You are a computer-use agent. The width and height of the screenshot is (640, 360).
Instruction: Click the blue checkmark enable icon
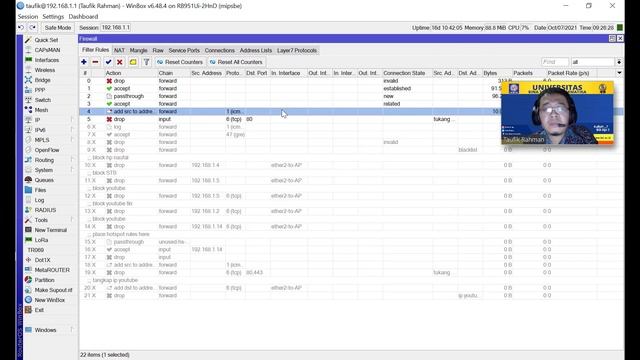pyautogui.click(x=108, y=62)
